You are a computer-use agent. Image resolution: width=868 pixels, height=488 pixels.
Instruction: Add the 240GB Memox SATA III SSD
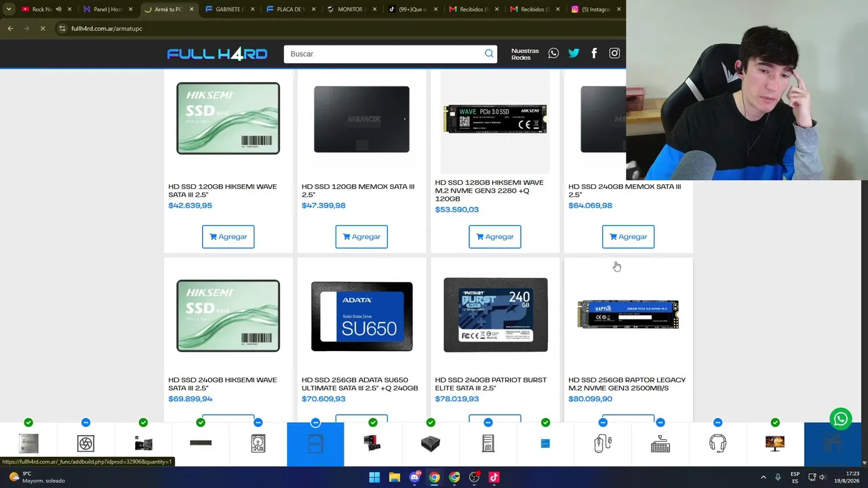[x=628, y=237]
